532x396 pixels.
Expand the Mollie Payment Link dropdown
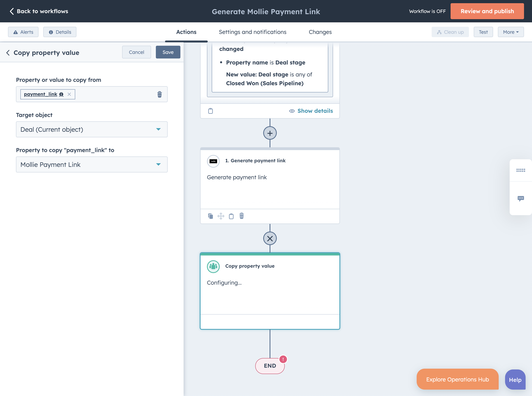(92, 164)
